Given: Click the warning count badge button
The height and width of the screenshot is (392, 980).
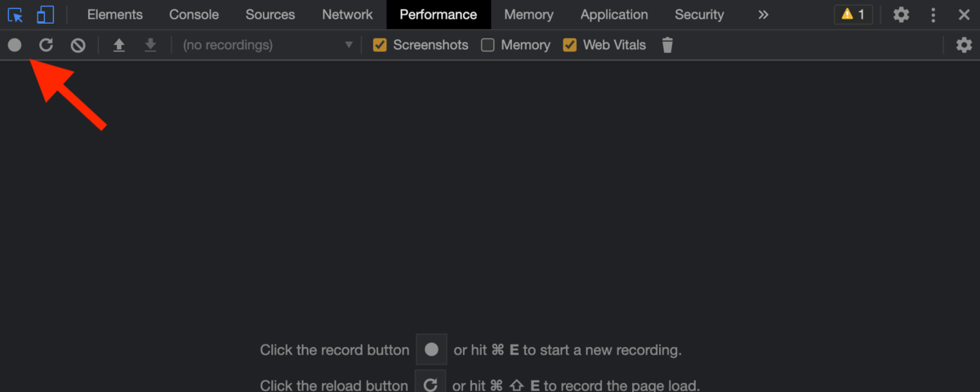Looking at the screenshot, I should tap(853, 15).
